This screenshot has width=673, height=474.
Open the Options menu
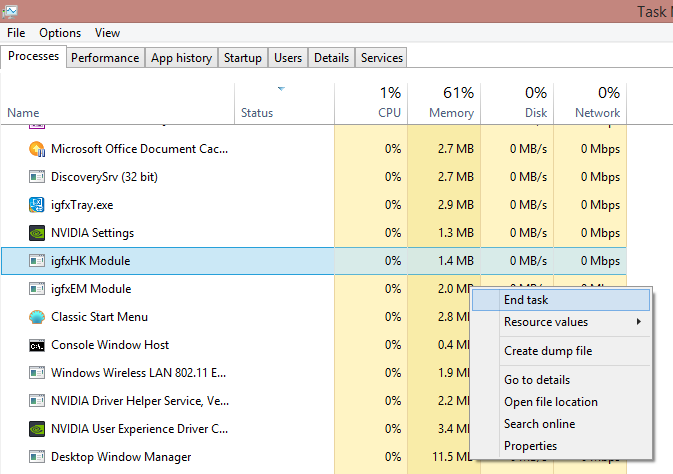point(60,33)
